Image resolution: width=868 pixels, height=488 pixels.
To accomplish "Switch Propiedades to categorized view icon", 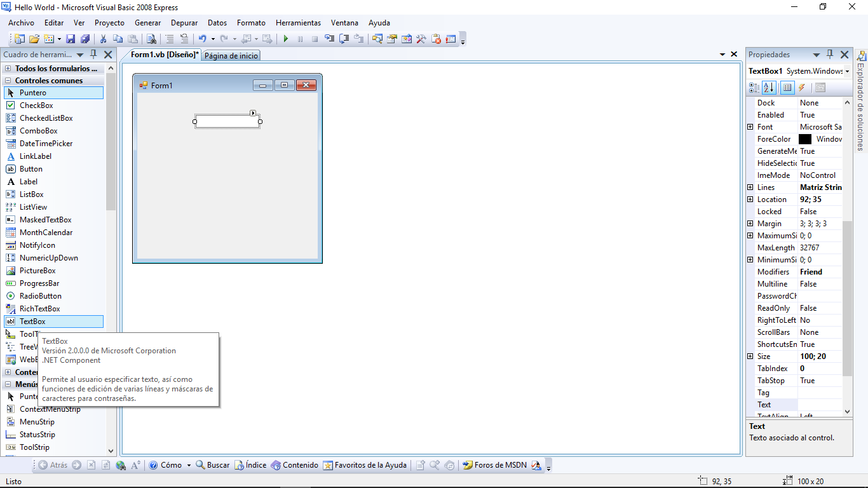I will [x=754, y=88].
